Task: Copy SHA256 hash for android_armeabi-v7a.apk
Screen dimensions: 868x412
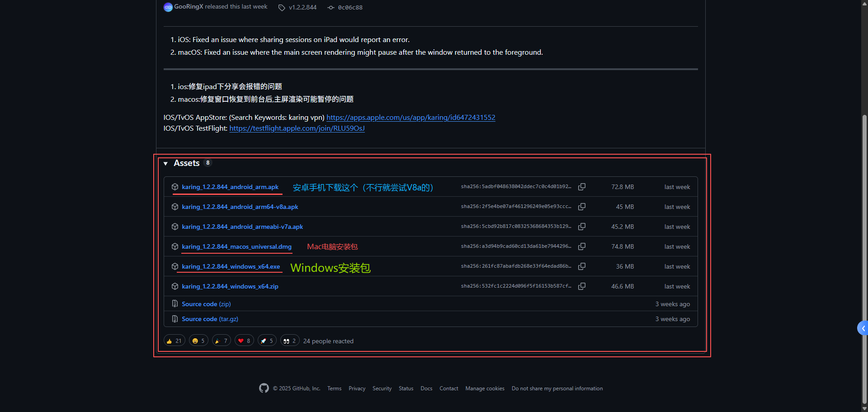Action: [x=582, y=227]
